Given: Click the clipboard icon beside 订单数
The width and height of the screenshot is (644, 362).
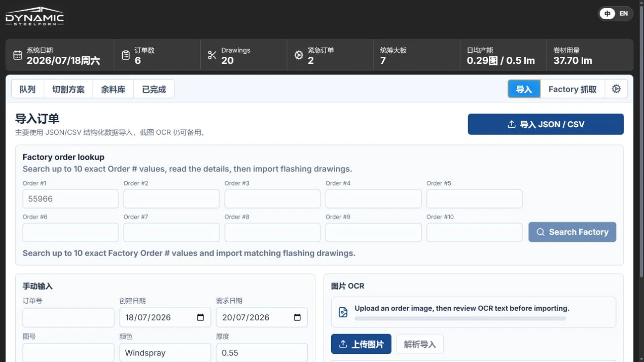Looking at the screenshot, I should point(126,55).
